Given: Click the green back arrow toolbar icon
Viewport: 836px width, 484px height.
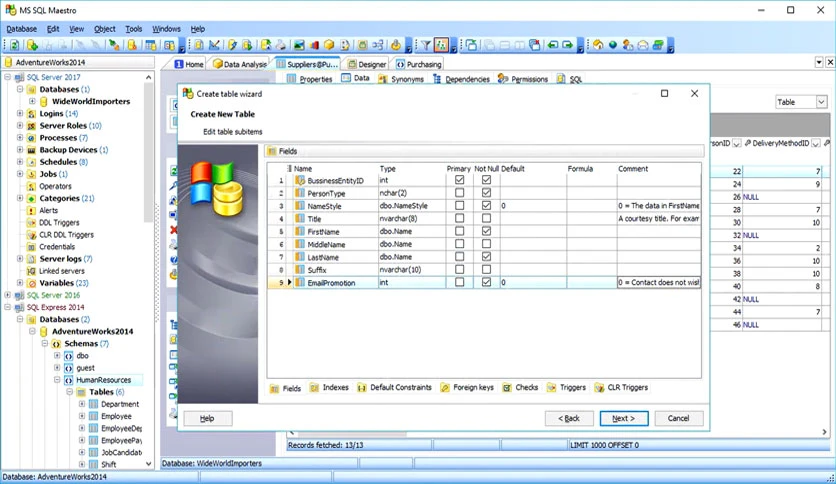Looking at the screenshot, I should (553, 45).
